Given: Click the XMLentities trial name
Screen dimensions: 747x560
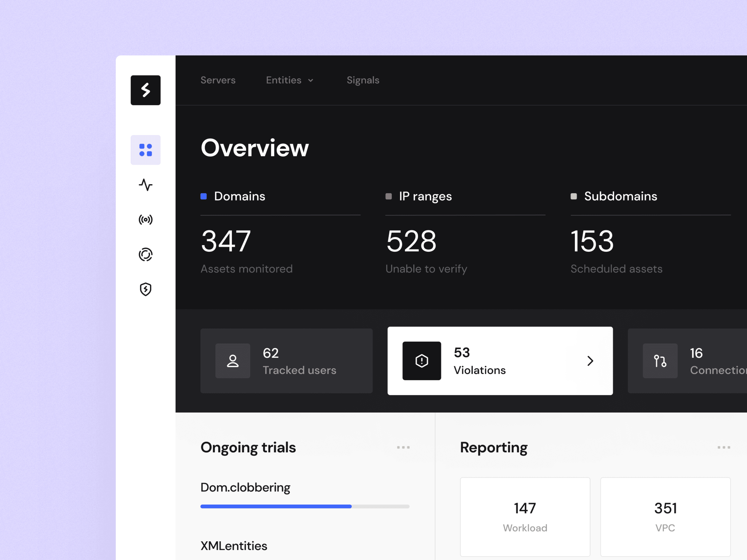Looking at the screenshot, I should click(x=234, y=546).
